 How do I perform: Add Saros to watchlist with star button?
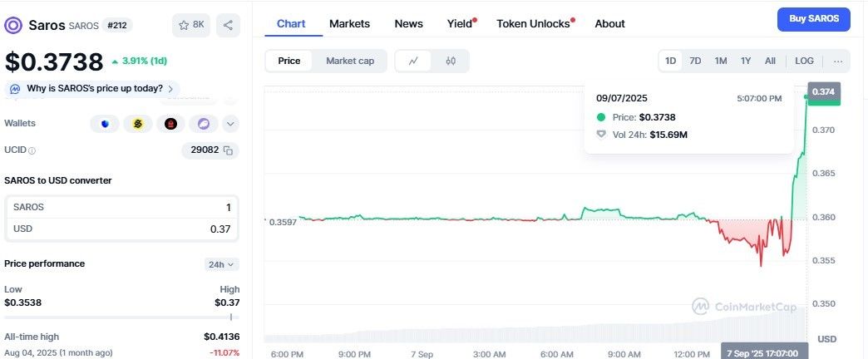pyautogui.click(x=191, y=25)
